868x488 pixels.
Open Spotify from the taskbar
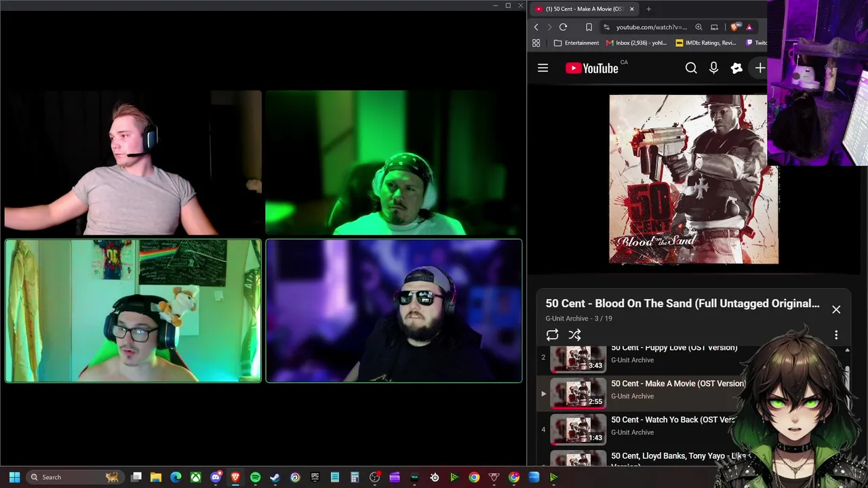255,477
